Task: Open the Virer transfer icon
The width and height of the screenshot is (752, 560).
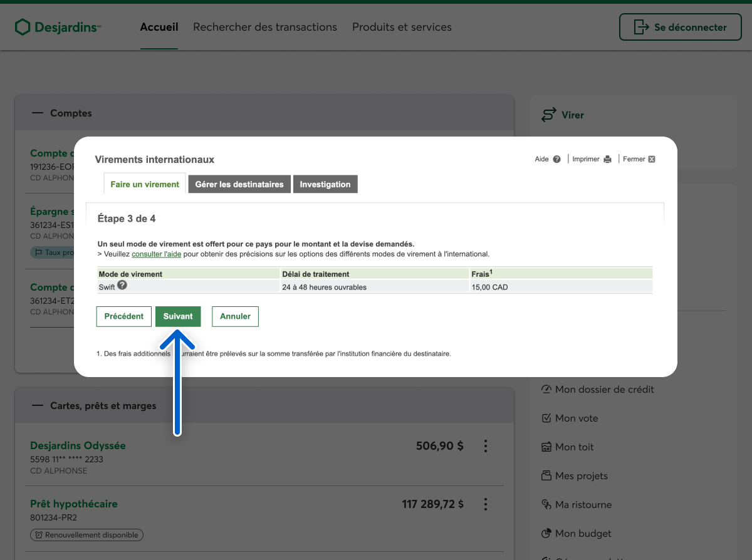Action: 549,115
